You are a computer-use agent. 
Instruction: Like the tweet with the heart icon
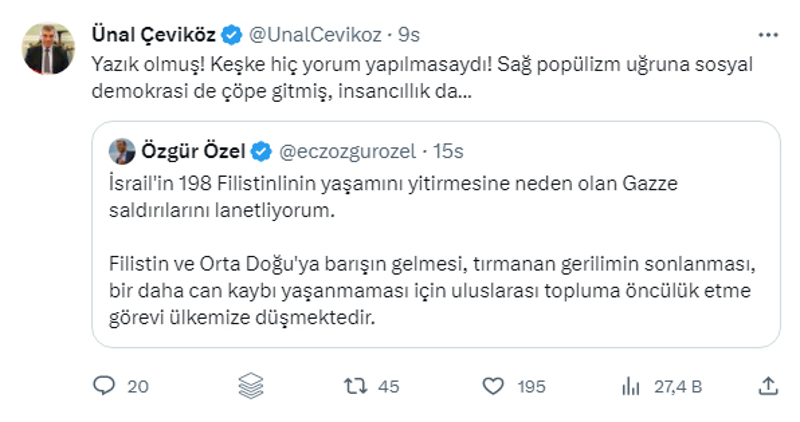click(493, 386)
